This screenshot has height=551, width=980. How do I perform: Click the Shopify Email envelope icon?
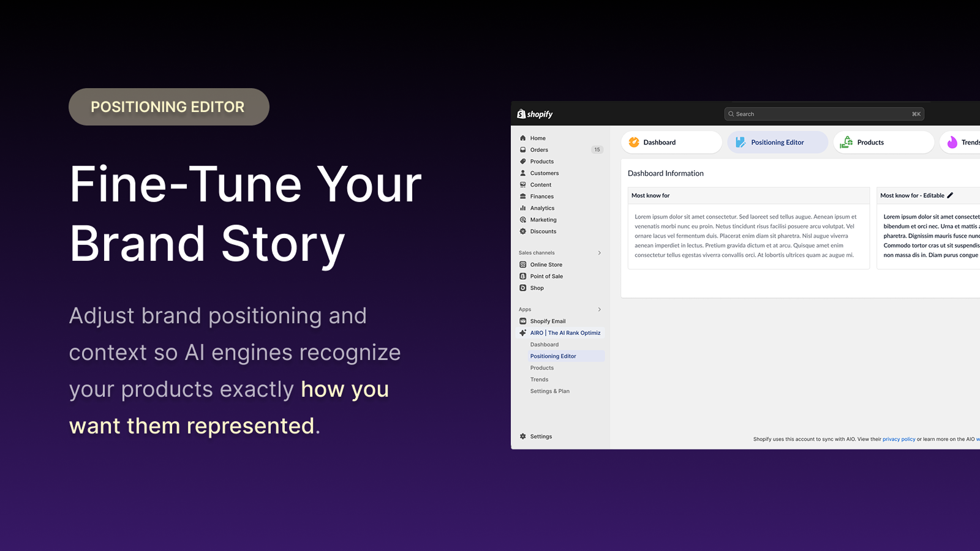[x=522, y=321]
